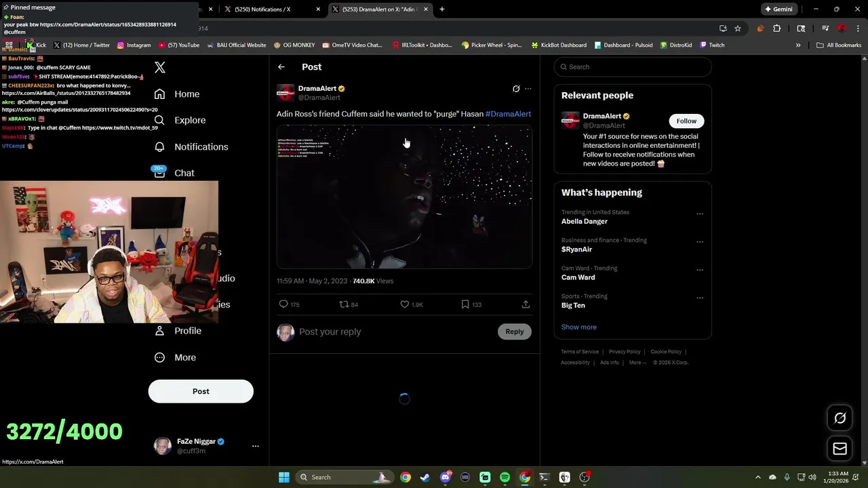The width and height of the screenshot is (868, 488).
Task: Click the floating messages envelope button
Action: 840,449
